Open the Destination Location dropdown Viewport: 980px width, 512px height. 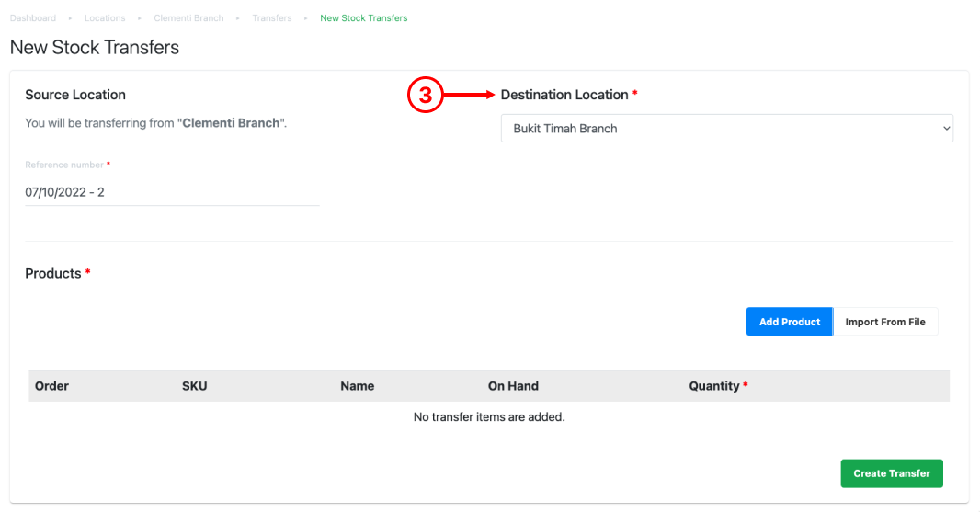(727, 128)
